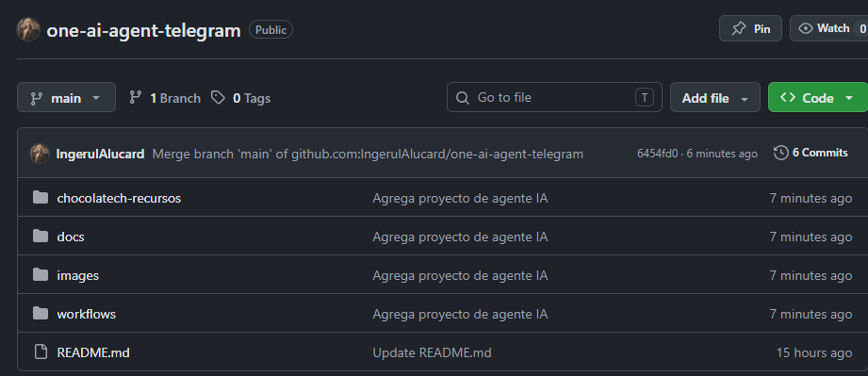The width and height of the screenshot is (868, 376).
Task: Open commit hash 6454fd0
Action: point(657,154)
